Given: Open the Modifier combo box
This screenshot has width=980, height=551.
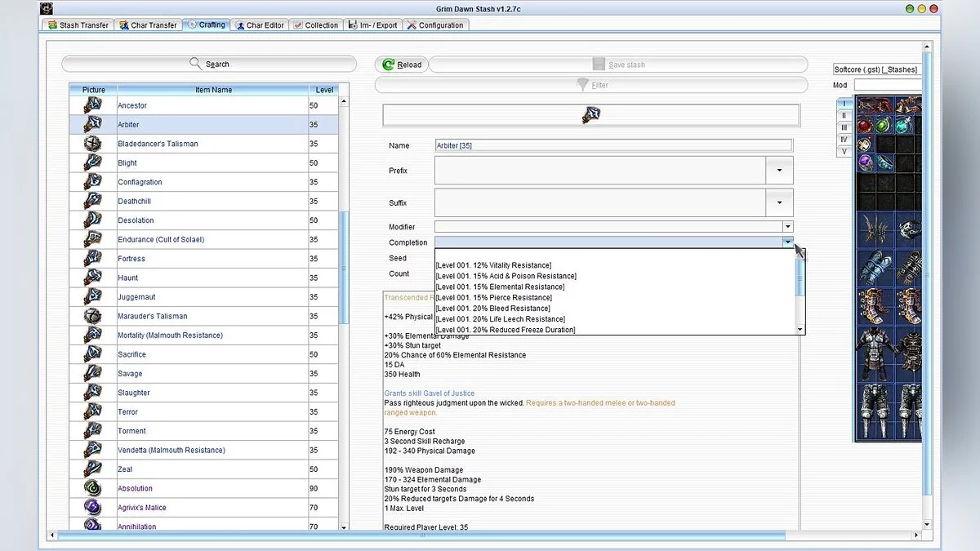Looking at the screenshot, I should point(787,227).
